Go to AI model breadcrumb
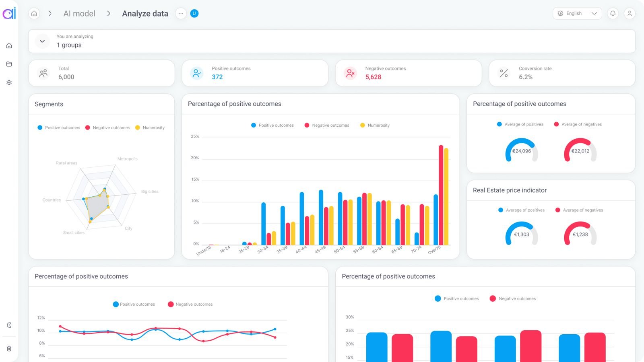 pos(79,14)
